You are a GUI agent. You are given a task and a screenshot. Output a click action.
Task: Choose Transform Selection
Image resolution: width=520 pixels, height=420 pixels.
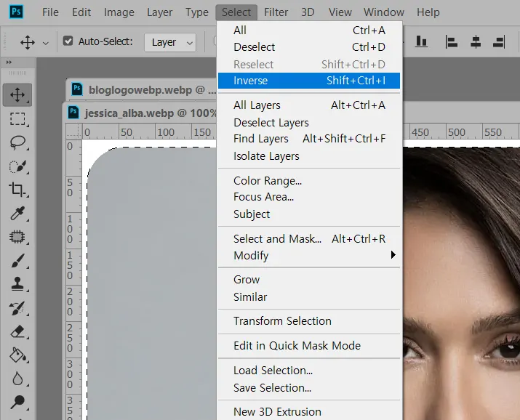309,321
